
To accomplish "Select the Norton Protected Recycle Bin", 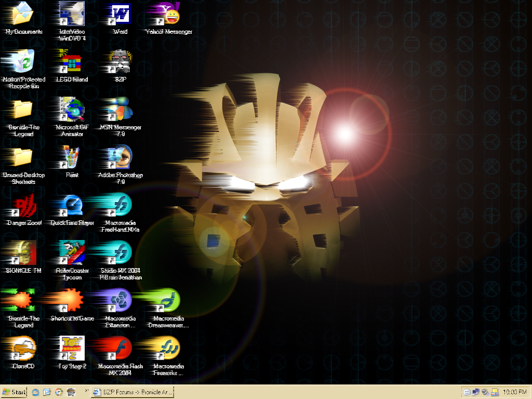I will pyautogui.click(x=24, y=62).
